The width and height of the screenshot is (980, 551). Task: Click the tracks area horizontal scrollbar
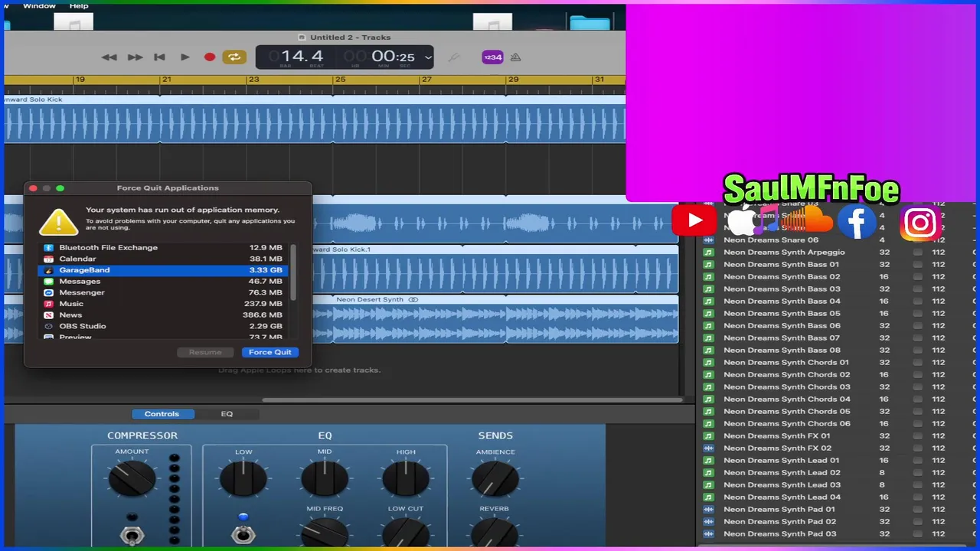(x=472, y=399)
